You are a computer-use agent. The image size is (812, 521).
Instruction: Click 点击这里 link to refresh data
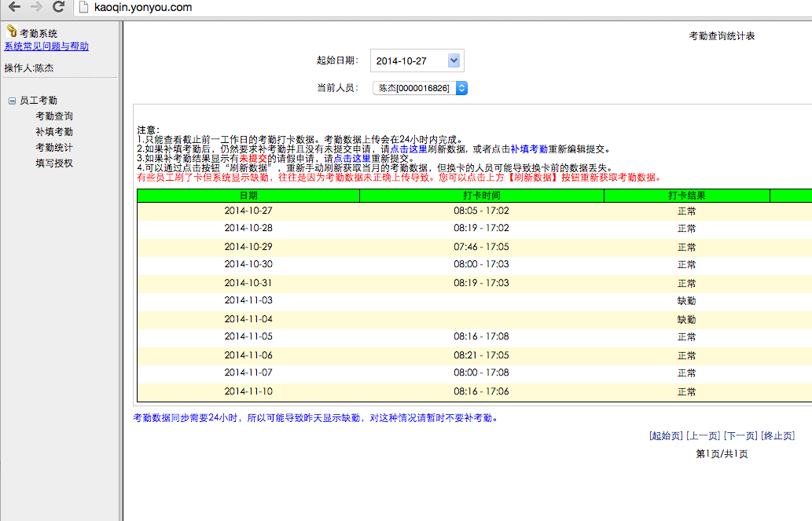click(x=409, y=149)
